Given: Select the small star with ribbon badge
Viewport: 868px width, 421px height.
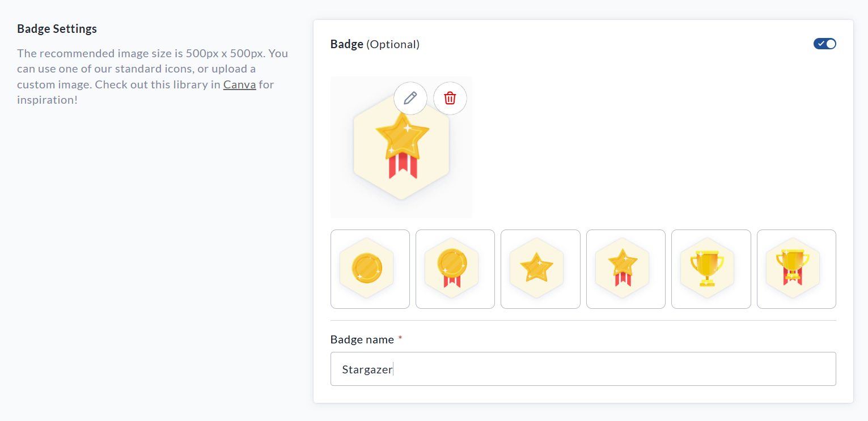Looking at the screenshot, I should pyautogui.click(x=625, y=269).
